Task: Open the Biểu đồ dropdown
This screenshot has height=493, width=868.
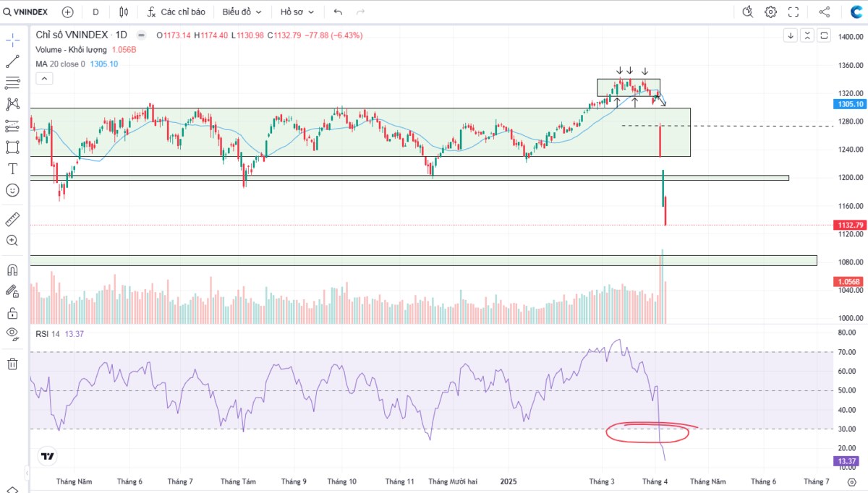Action: [242, 12]
